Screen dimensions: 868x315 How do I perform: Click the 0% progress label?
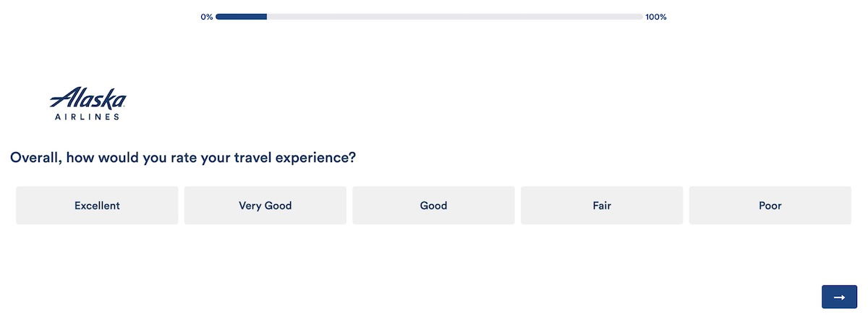pos(207,17)
